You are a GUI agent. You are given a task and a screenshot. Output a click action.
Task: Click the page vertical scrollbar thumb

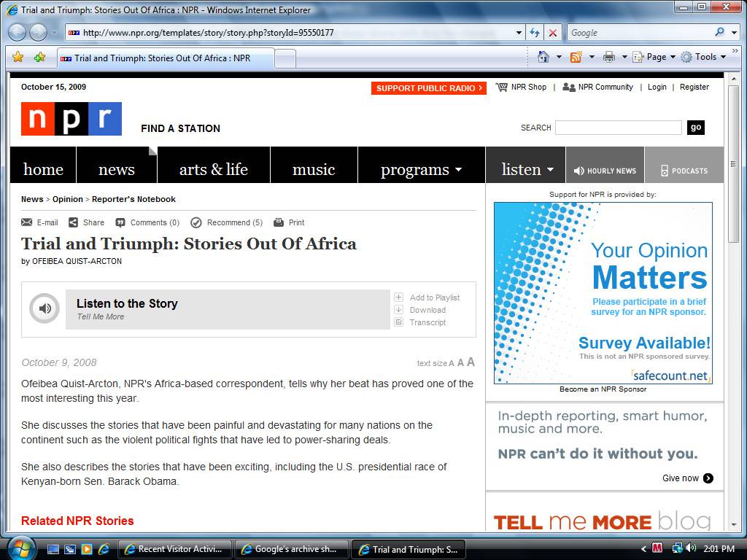733,164
